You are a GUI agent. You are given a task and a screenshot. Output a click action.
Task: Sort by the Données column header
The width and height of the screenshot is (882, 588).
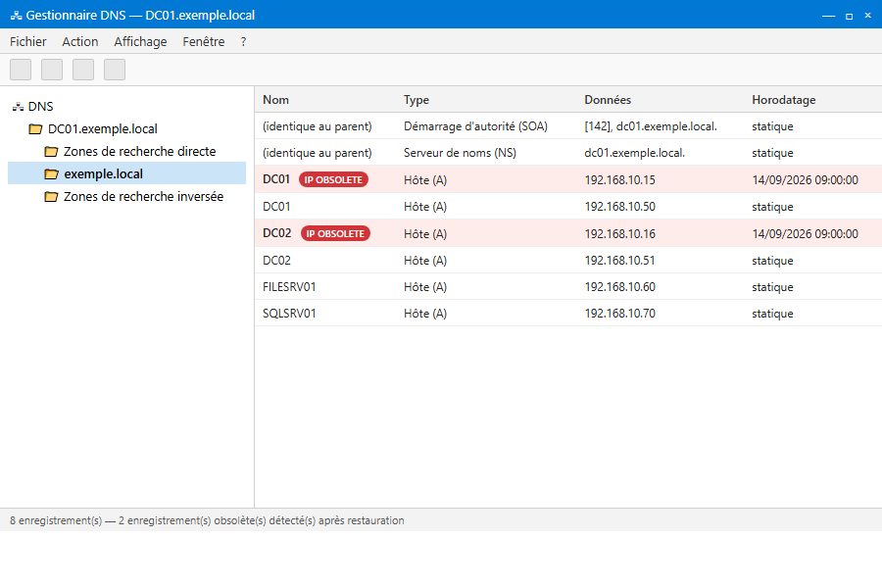click(x=608, y=100)
